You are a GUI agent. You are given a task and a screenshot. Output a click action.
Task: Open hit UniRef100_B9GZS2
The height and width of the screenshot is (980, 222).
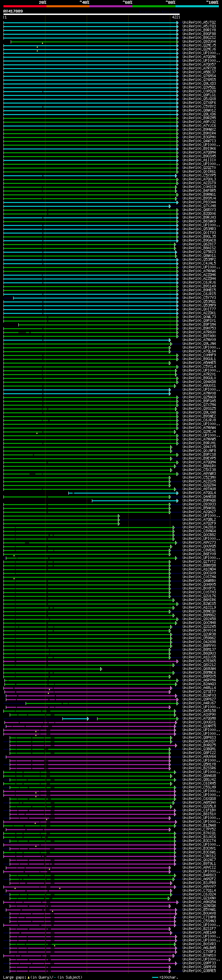click(x=199, y=38)
